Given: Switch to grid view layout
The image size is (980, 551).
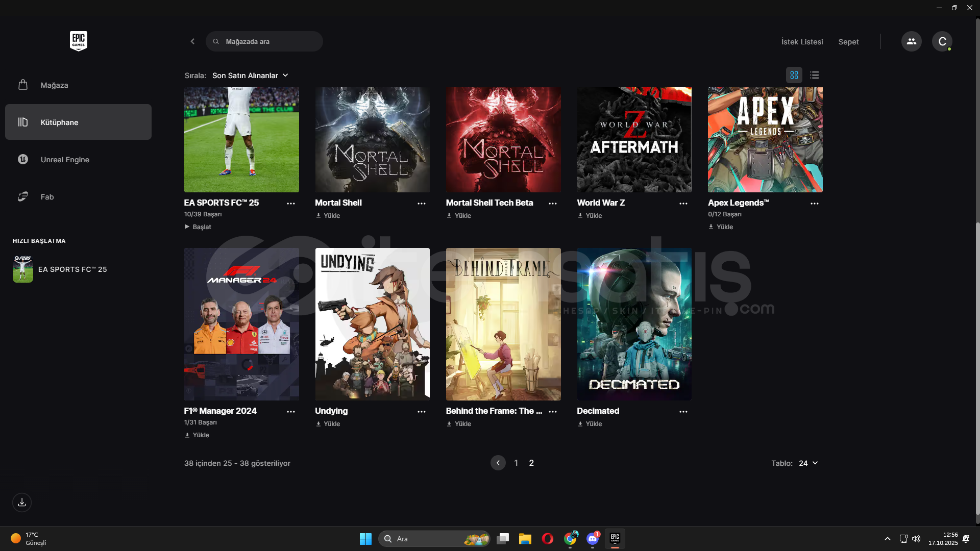Looking at the screenshot, I should (x=794, y=75).
